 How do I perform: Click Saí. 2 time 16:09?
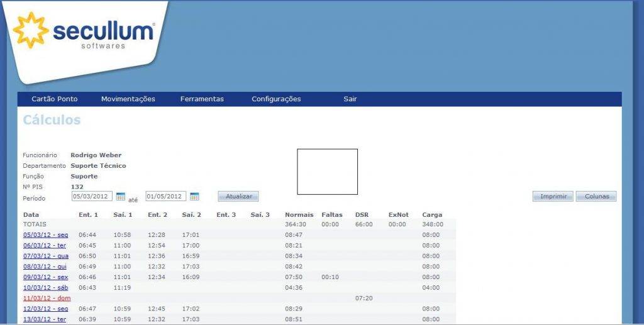[x=191, y=277]
